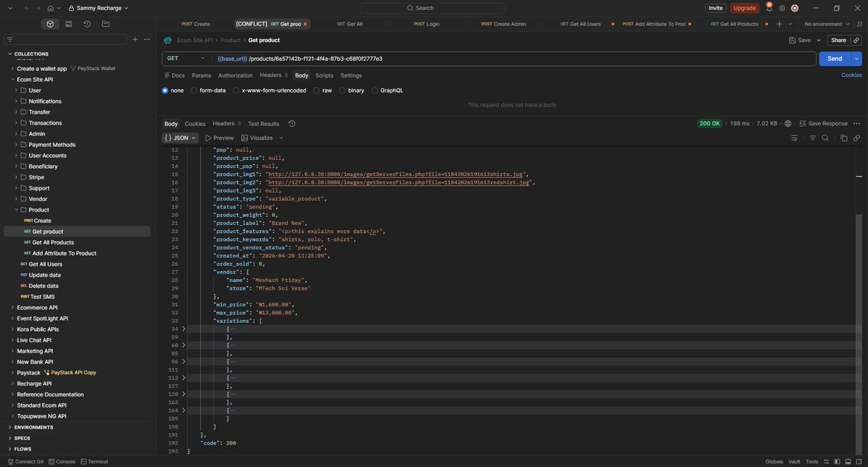Viewport: 868px width, 467px height.
Task: Open the Cookies link under Send
Action: tap(851, 75)
